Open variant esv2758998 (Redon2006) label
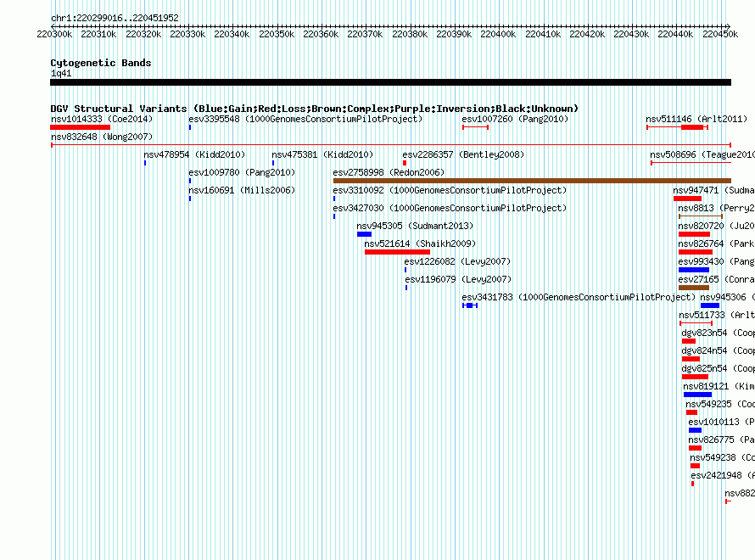 pos(389,172)
